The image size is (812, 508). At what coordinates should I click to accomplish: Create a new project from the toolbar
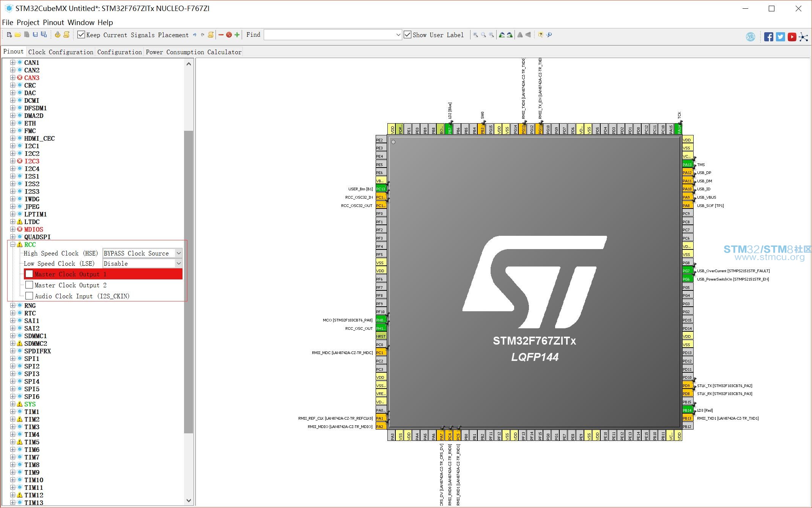coord(9,35)
